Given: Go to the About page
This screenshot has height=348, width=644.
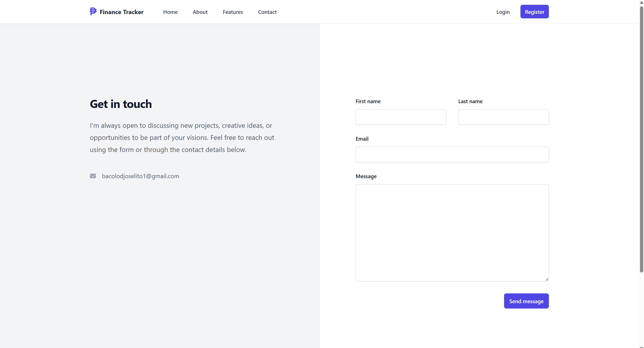Looking at the screenshot, I should [200, 12].
